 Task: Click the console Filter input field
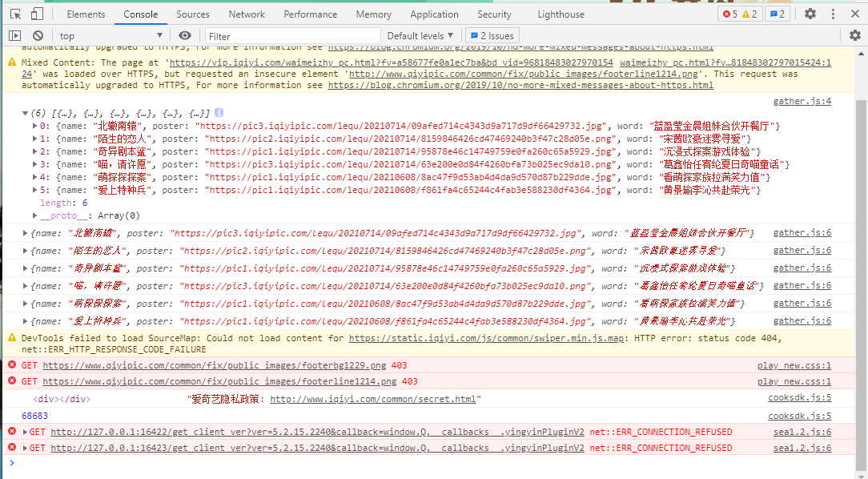292,35
